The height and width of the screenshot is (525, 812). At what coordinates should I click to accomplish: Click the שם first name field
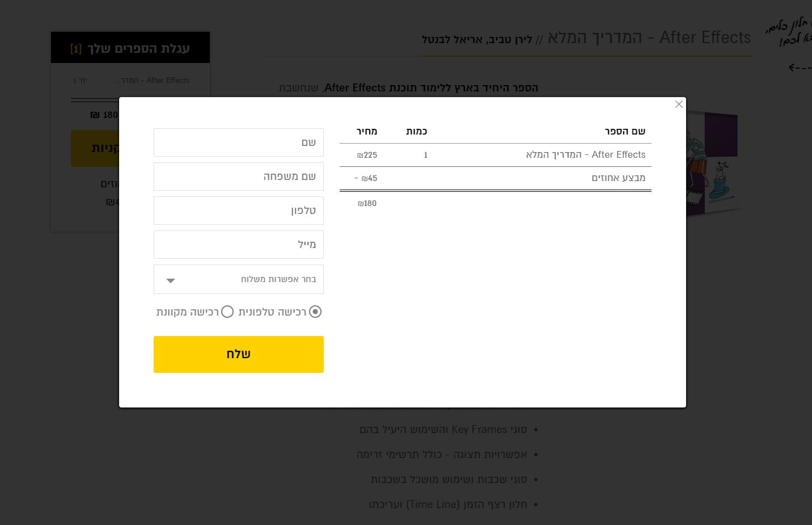[x=238, y=142]
